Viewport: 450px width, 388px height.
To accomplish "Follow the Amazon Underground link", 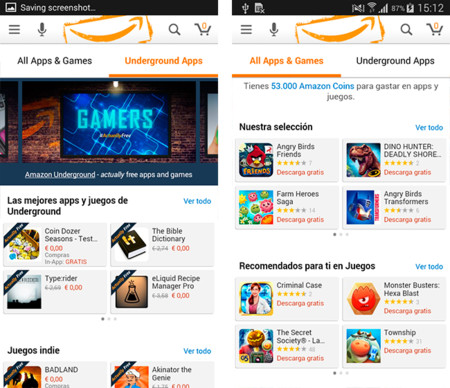I will coord(60,175).
